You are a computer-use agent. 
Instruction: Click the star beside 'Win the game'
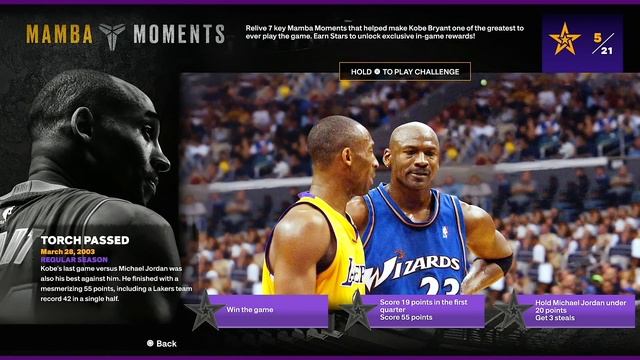(x=205, y=312)
